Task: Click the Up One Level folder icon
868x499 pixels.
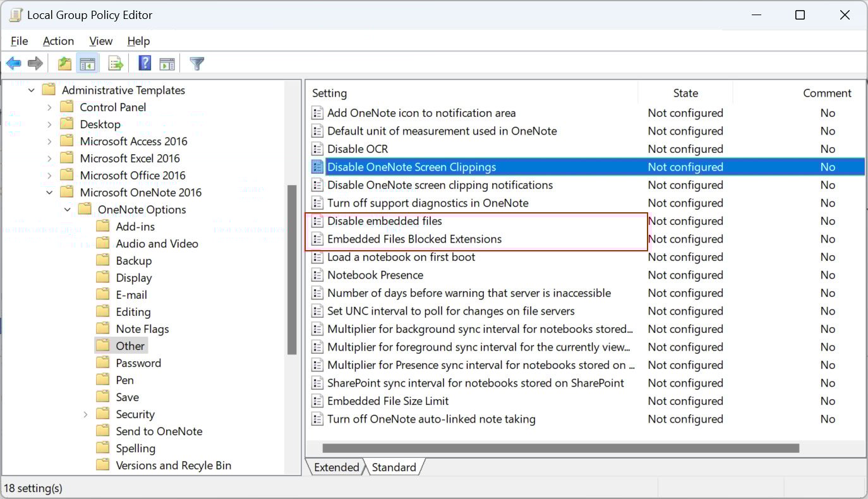Action: pyautogui.click(x=64, y=63)
